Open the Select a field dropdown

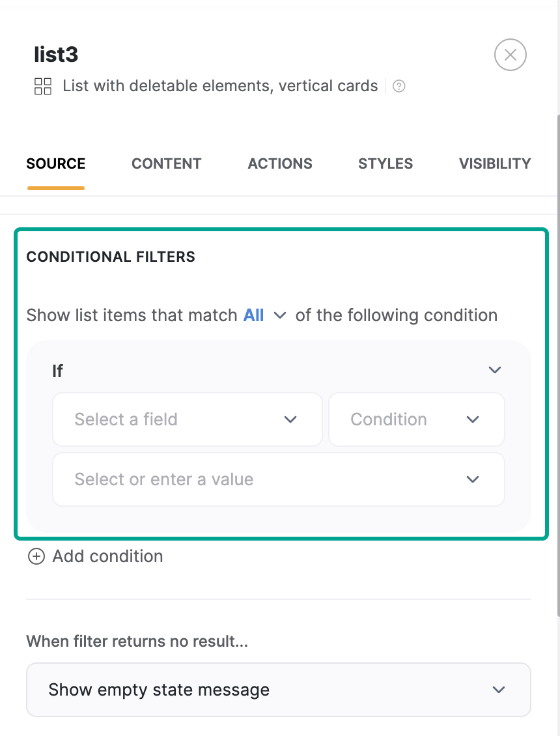tap(188, 419)
